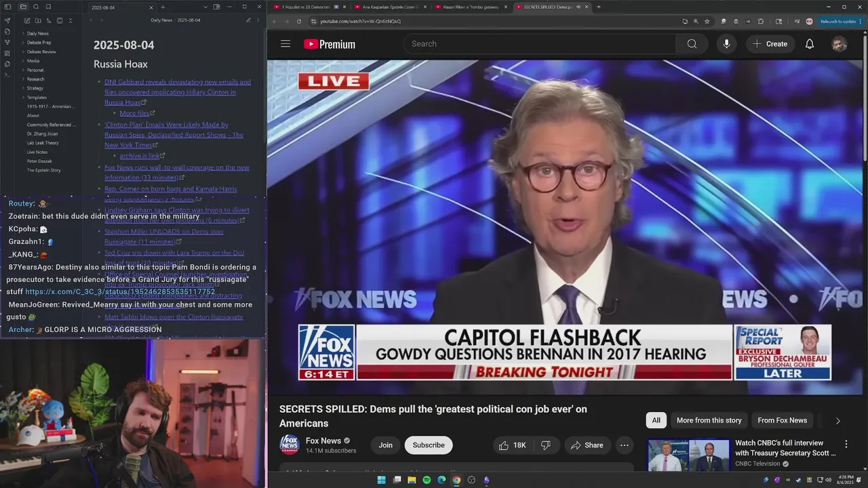Expand Strategy folder
Viewport: 868px width, 488px height.
(x=35, y=88)
